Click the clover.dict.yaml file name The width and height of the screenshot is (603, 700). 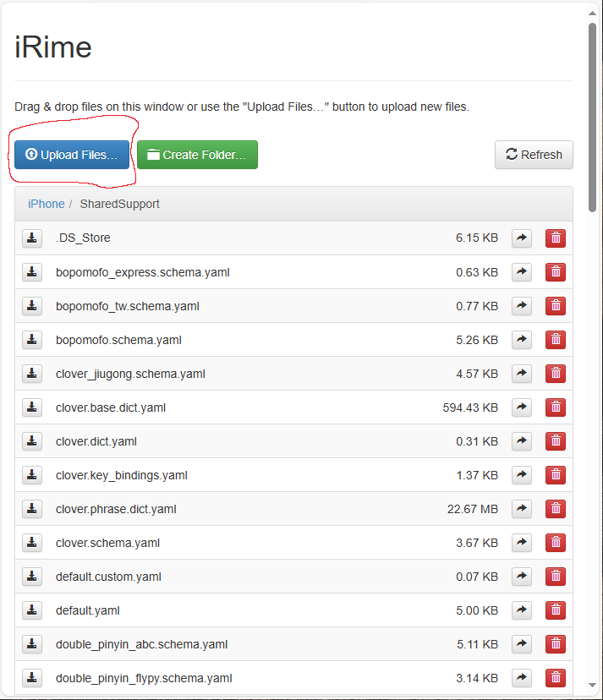point(96,441)
